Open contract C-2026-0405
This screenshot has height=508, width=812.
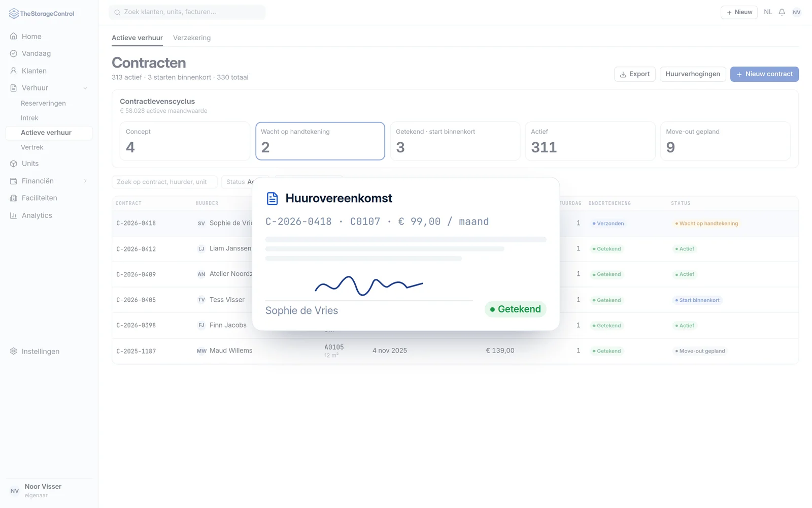tap(136, 300)
